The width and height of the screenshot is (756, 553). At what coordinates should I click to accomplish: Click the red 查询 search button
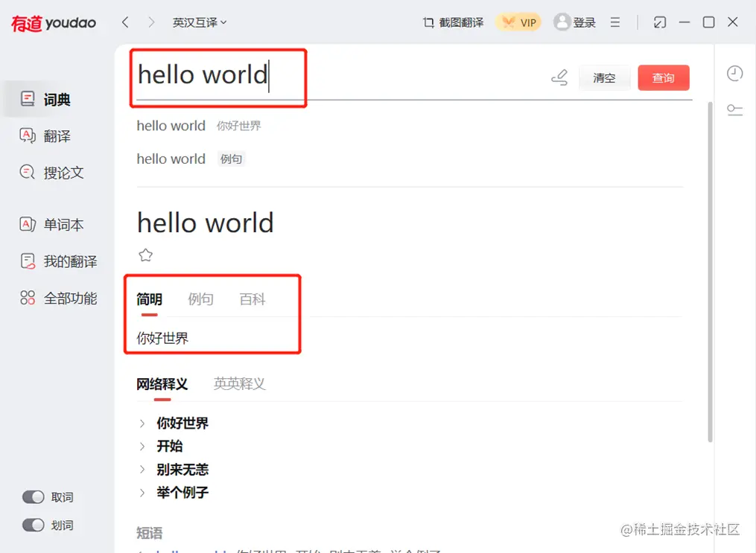pyautogui.click(x=664, y=77)
